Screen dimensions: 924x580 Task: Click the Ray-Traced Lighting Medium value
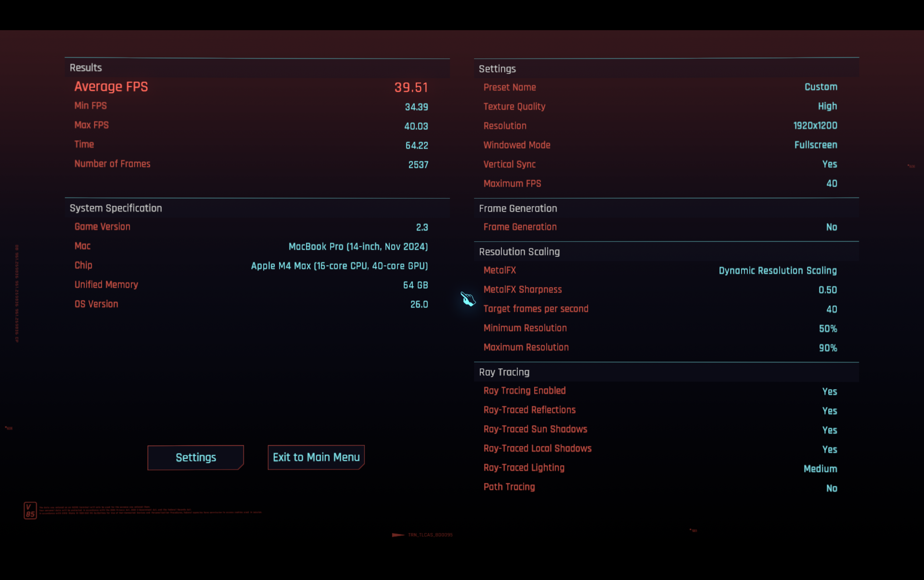click(x=820, y=469)
